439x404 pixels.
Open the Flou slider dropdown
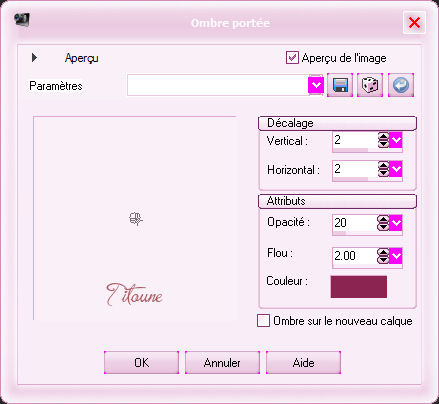(396, 256)
